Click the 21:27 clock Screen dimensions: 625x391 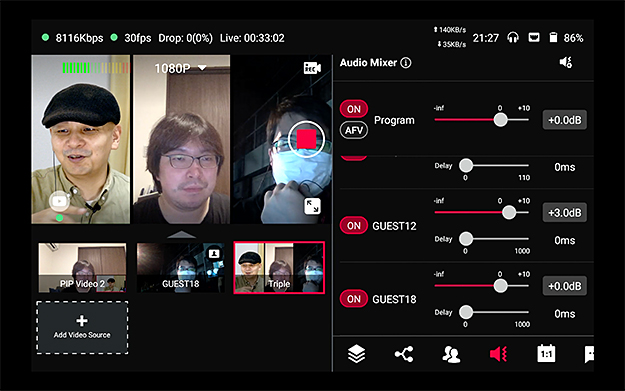485,38
